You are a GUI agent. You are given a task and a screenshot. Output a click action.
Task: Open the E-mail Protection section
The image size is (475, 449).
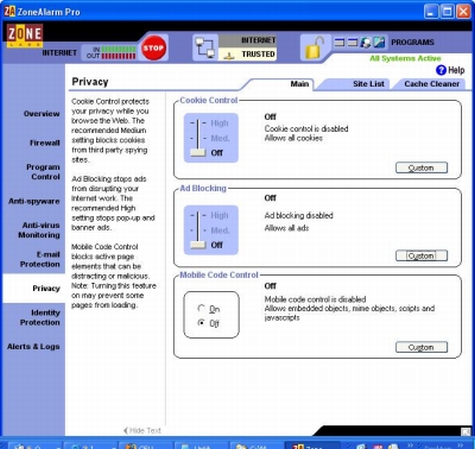40,259
